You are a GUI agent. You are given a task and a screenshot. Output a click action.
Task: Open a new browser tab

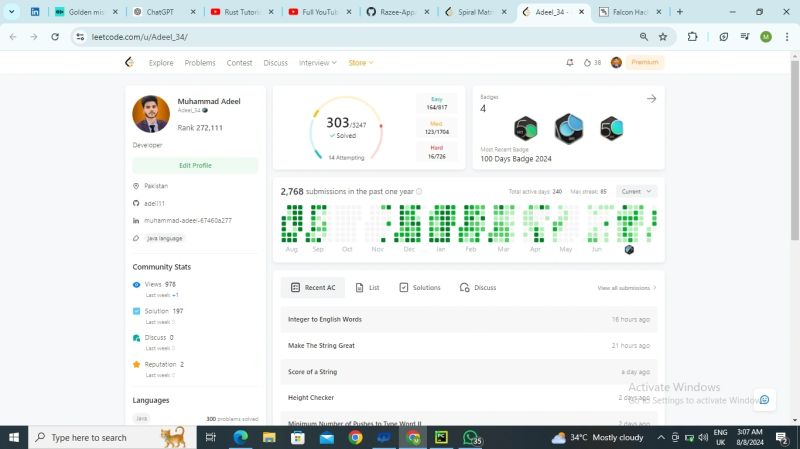(680, 12)
